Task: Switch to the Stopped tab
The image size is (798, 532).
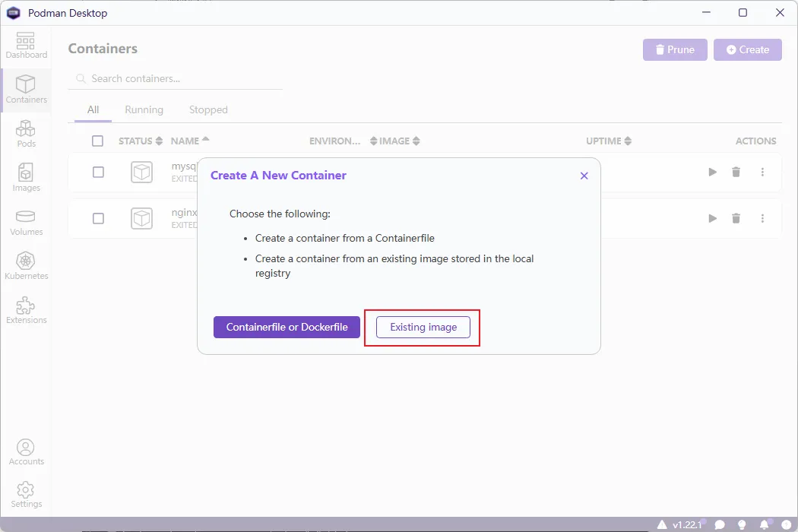Action: [208, 109]
